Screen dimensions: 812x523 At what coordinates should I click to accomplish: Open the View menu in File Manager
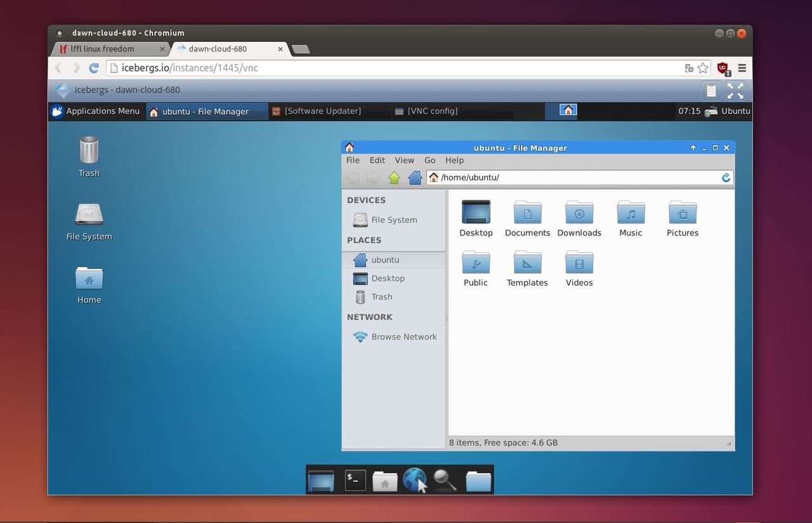(x=404, y=161)
